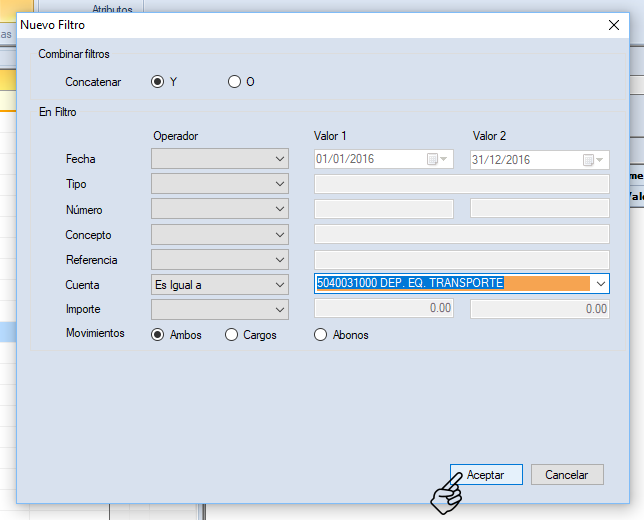Viewport: 644px width, 520px height.
Task: Close the Nuevo Filtro dialog
Action: click(614, 25)
